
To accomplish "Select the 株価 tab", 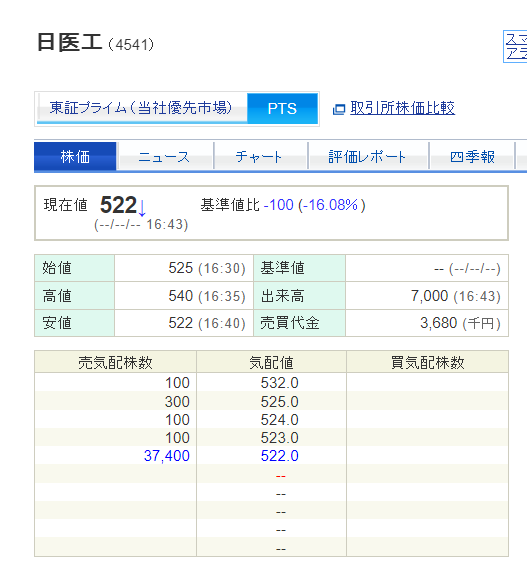I will click(75, 157).
